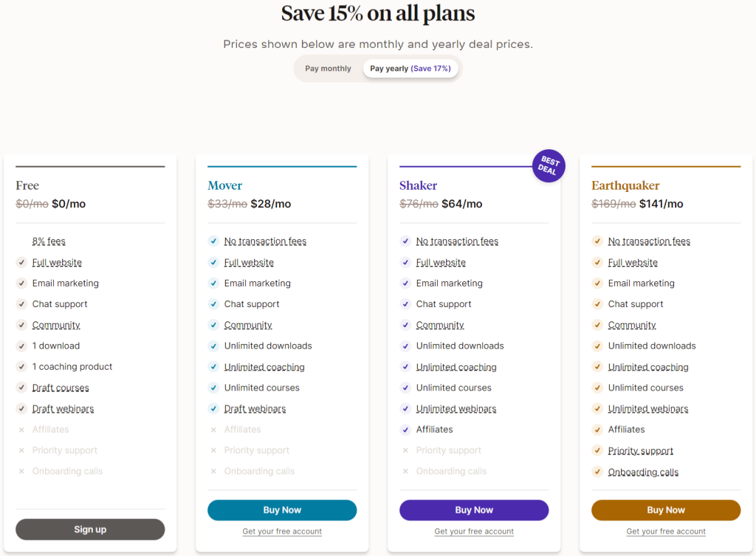The image size is (756, 556).
Task: Click Unlimited webinars link in Shaker plan
Action: click(456, 409)
